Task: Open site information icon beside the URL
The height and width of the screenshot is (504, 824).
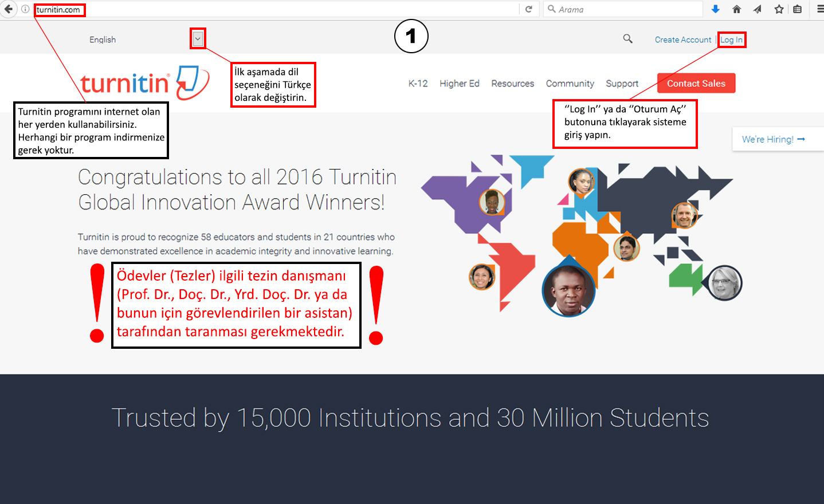Action: 25,9
